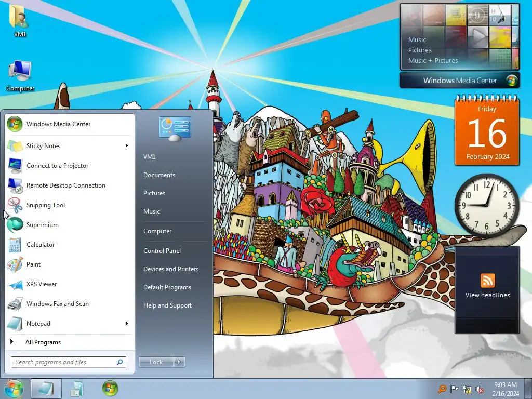Image resolution: width=532 pixels, height=399 pixels.
Task: Click the calendar gadget showing Friday 16
Action: (x=487, y=130)
